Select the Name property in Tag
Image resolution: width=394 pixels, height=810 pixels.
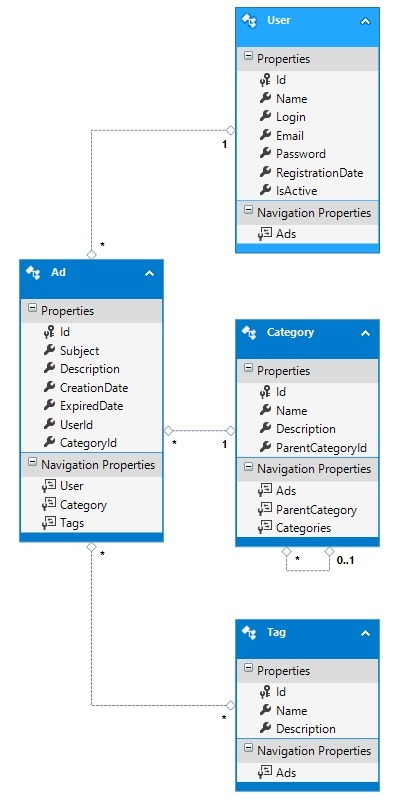coord(292,711)
